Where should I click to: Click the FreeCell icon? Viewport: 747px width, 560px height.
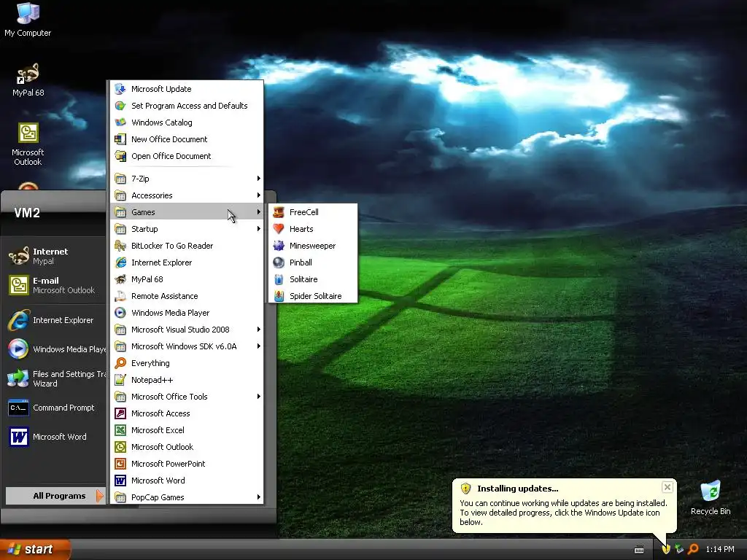click(279, 212)
